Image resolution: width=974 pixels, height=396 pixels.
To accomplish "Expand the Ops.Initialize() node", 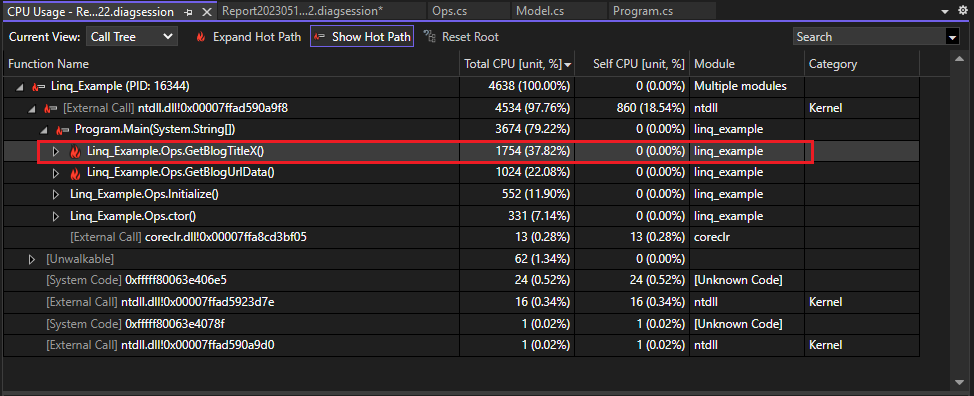I will pyautogui.click(x=56, y=194).
